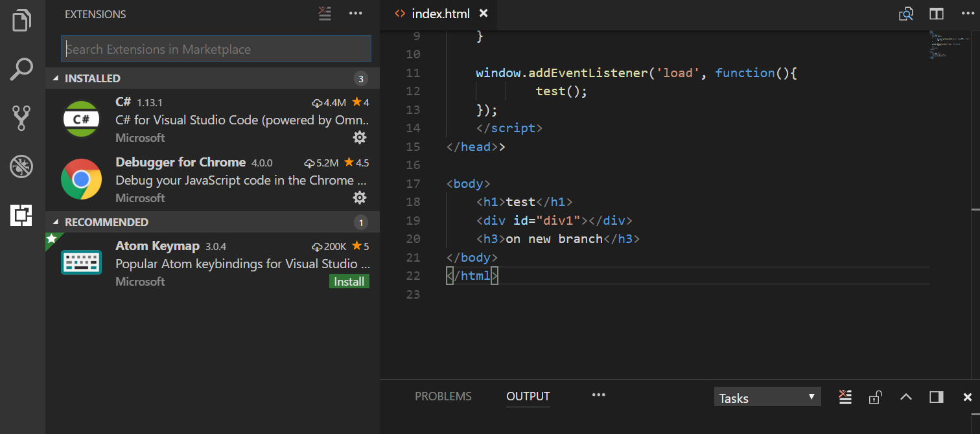Open editor more actions menu
This screenshot has height=434, width=980.
tap(967, 14)
